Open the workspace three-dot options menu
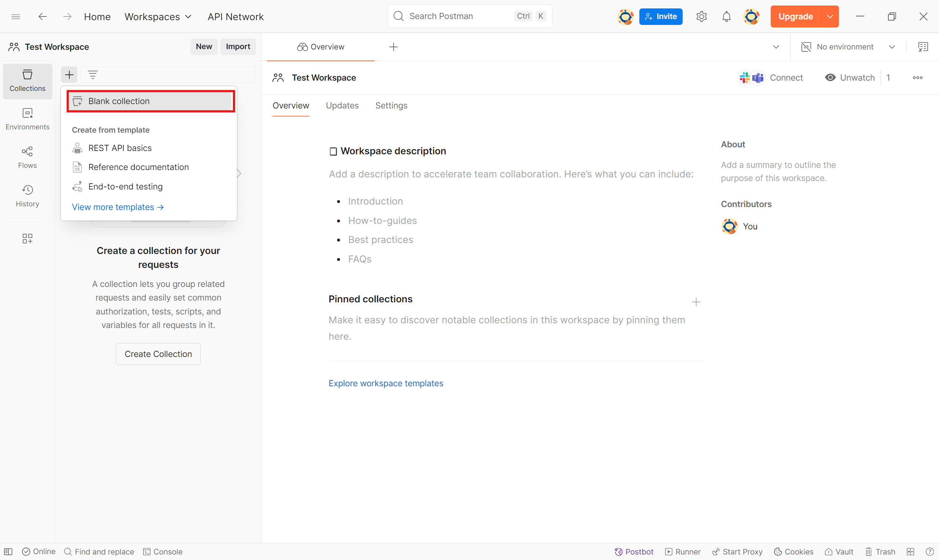This screenshot has height=560, width=939. pos(917,78)
